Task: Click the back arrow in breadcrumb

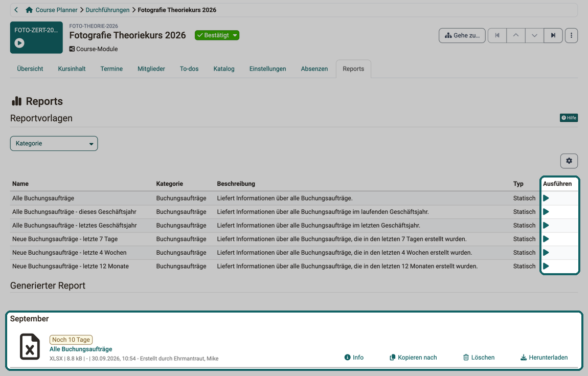Action: tap(16, 10)
